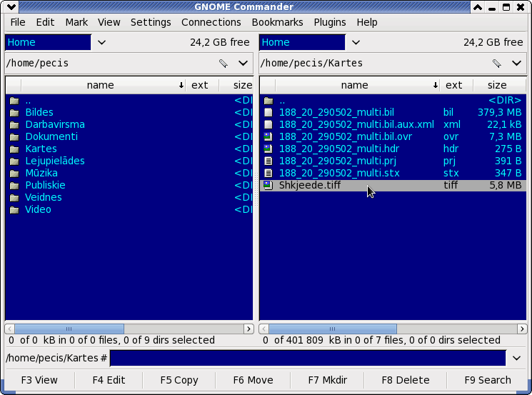This screenshot has width=532, height=395.
Task: Open the View menu
Action: pyautogui.click(x=109, y=22)
